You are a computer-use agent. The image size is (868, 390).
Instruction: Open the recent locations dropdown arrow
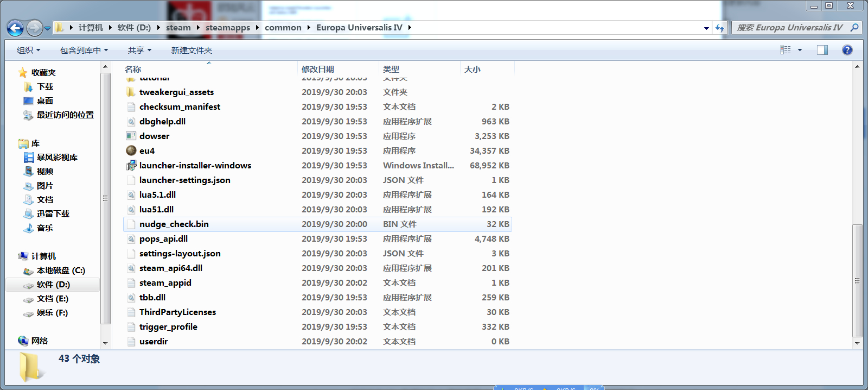pos(48,28)
